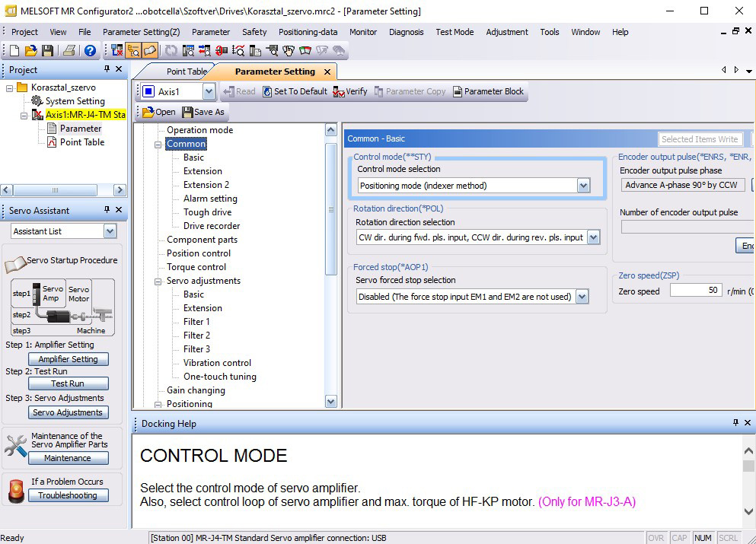Click the Parameter Block toolbar button
Image resolution: width=756 pixels, height=544 pixels.
[488, 91]
